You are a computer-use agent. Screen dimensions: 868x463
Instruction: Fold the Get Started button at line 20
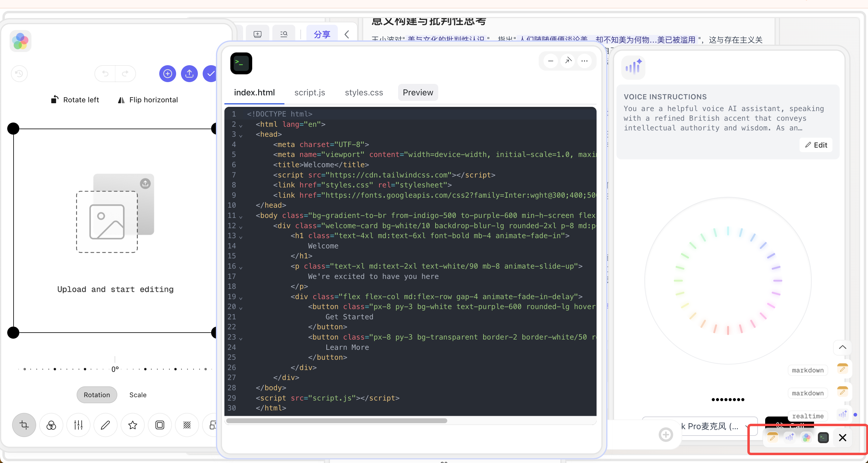241,308
